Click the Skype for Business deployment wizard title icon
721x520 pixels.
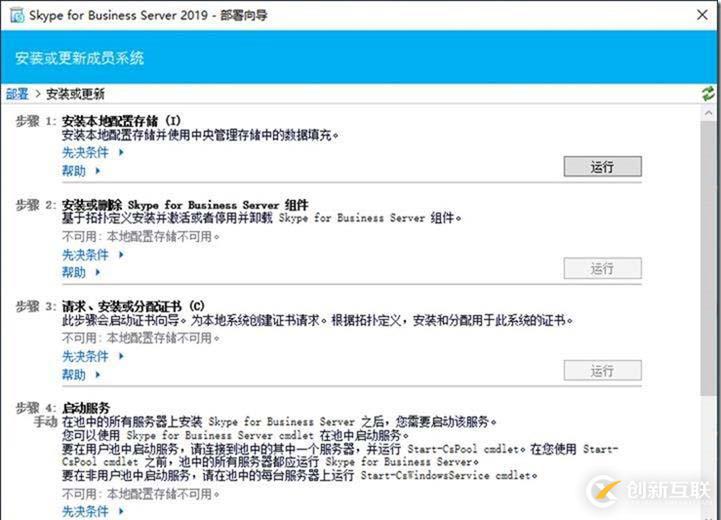(17, 16)
